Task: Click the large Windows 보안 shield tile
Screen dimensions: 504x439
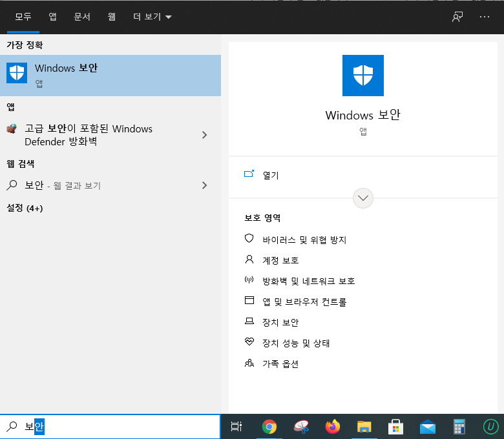Action: click(x=363, y=76)
